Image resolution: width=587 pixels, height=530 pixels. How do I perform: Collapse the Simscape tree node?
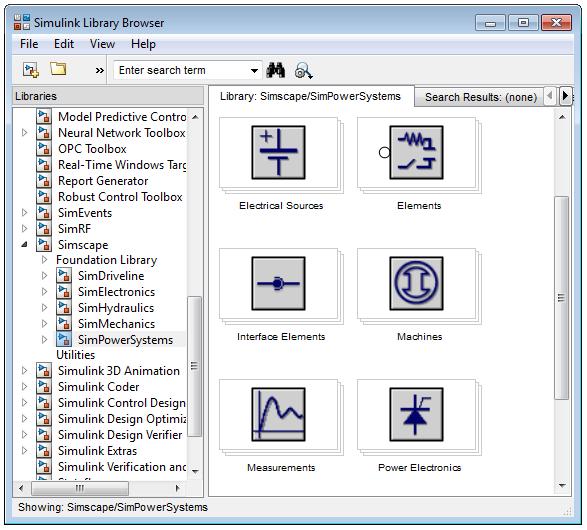coord(25,244)
